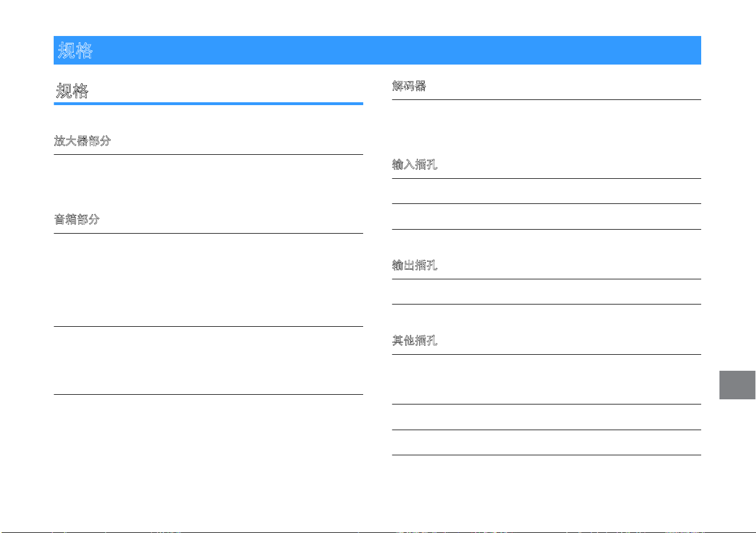Click the empty row under 输出插孔
Screen dimensions: 756x533
pos(546,292)
